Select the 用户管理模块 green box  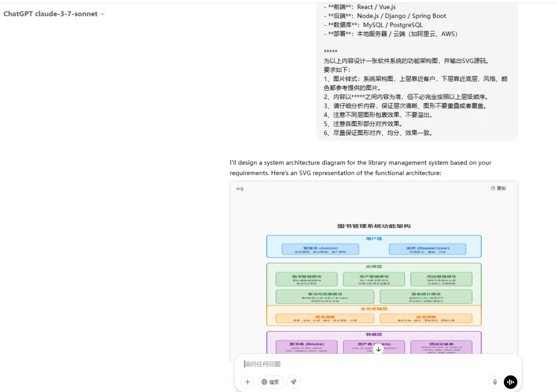tap(374, 279)
